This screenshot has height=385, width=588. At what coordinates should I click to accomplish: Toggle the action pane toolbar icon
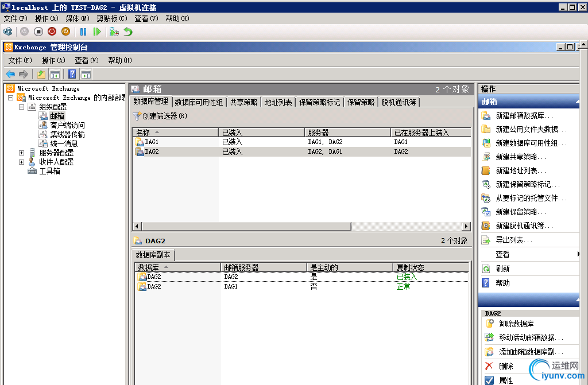click(86, 74)
